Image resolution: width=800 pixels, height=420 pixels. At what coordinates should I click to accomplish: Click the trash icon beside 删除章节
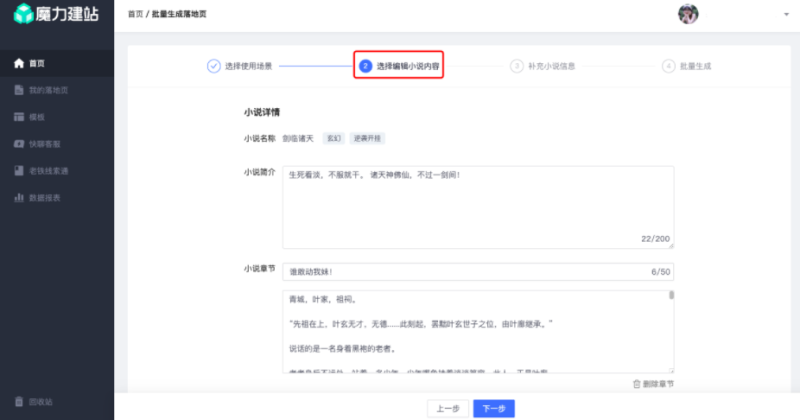pyautogui.click(x=636, y=384)
